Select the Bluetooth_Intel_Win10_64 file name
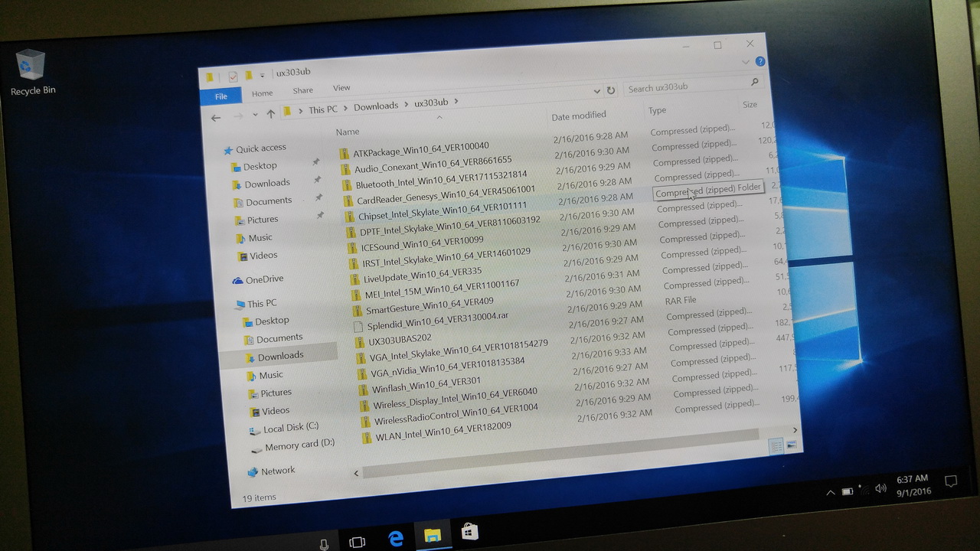This screenshot has height=551, width=980. coord(441,179)
